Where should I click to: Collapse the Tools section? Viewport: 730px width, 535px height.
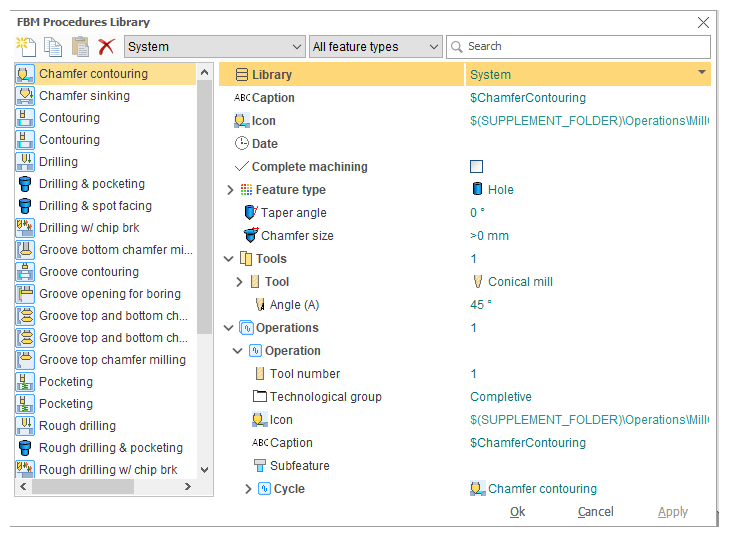[230, 259]
